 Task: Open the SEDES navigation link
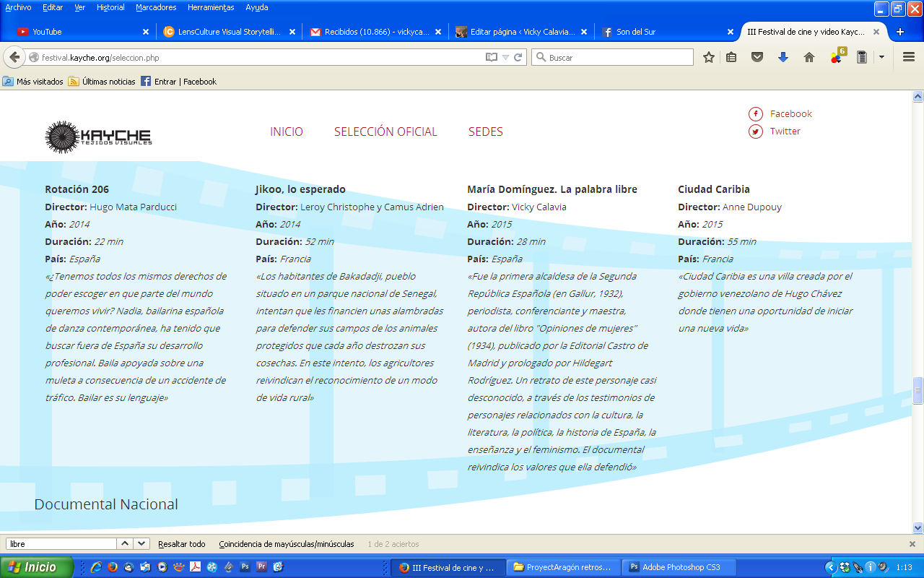coord(485,131)
